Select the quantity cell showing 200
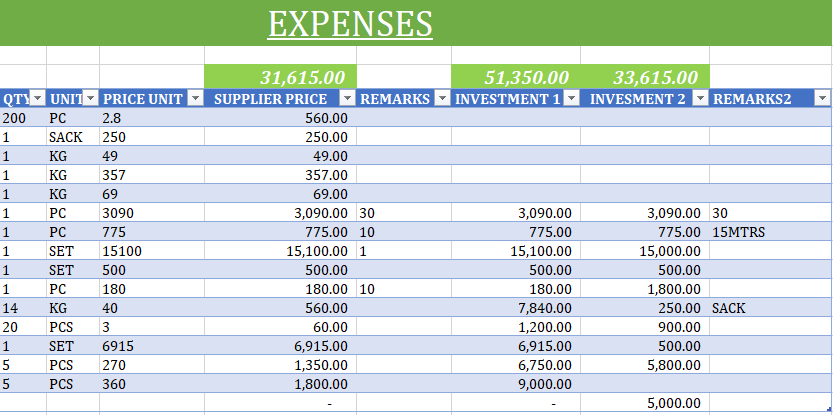 (17, 118)
